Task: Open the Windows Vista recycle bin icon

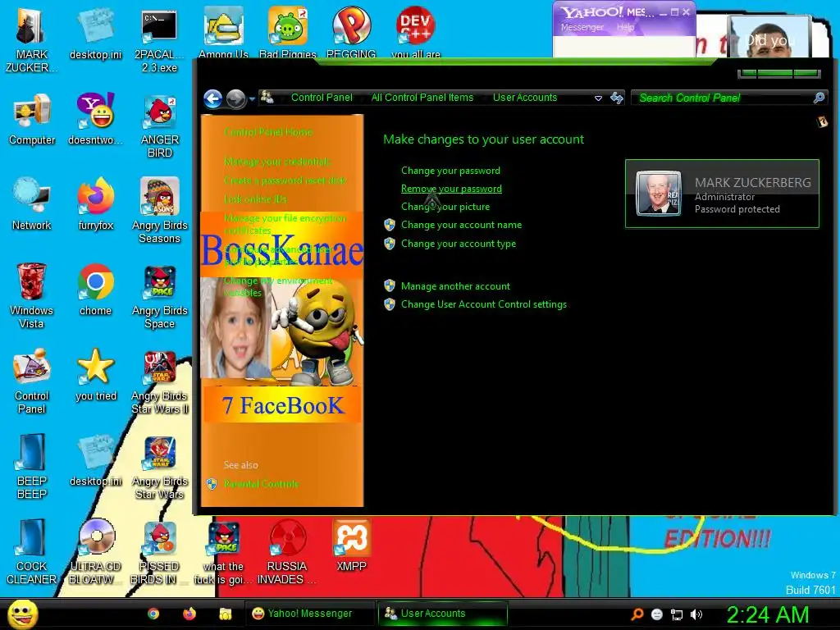Action: [31, 295]
